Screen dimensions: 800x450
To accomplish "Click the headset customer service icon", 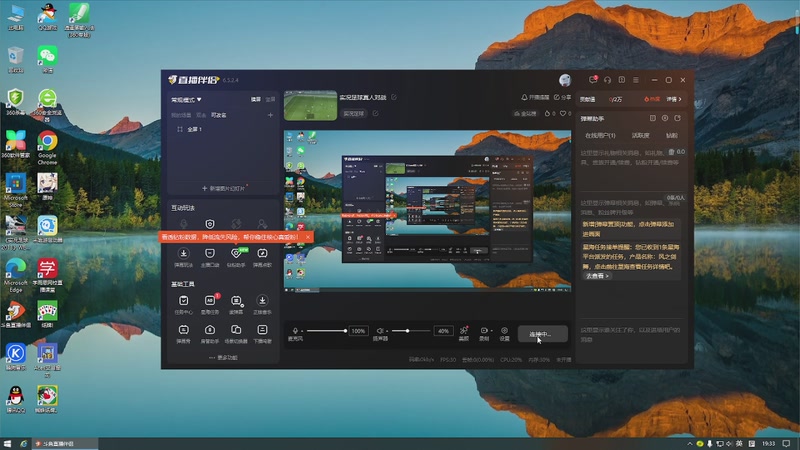I will (607, 80).
